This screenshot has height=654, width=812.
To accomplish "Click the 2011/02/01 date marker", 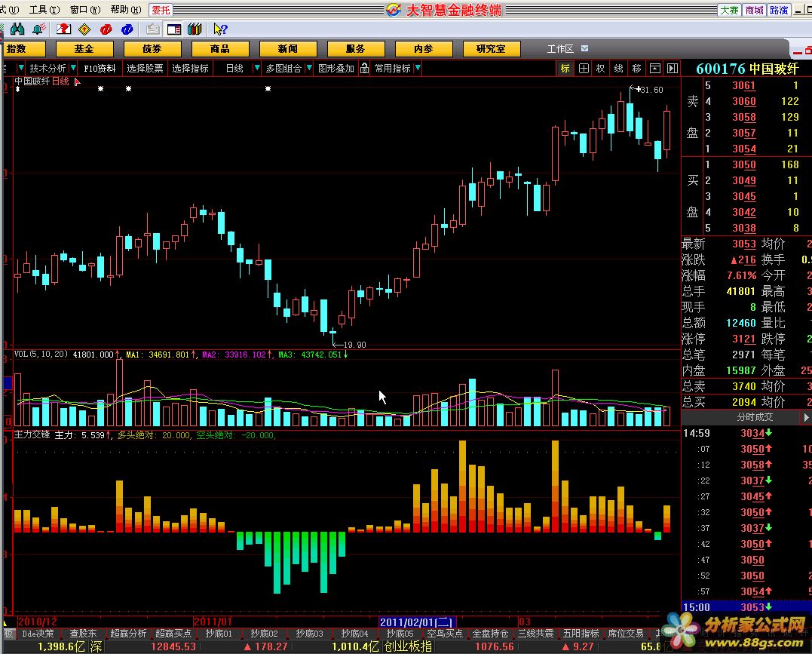I will click(418, 622).
